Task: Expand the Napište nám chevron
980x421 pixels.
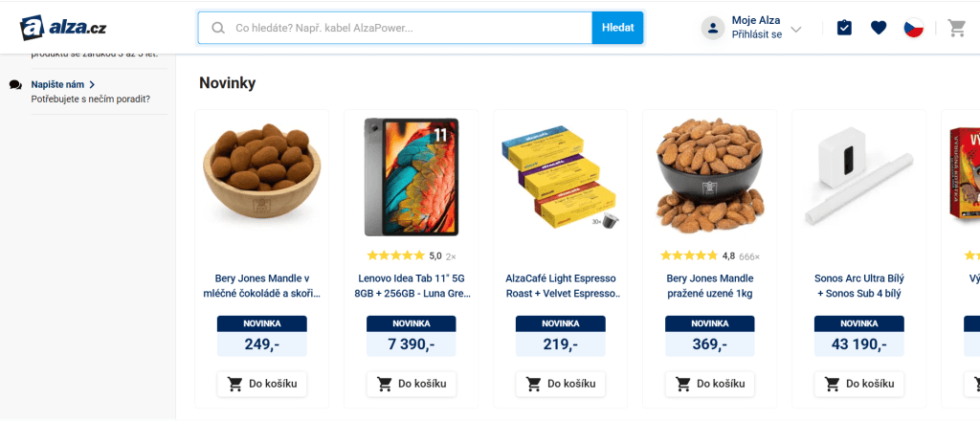Action: 92,84
